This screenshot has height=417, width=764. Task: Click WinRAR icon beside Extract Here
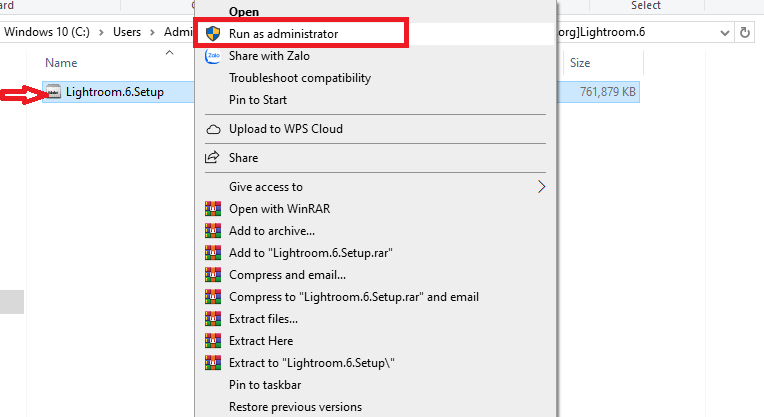point(212,341)
